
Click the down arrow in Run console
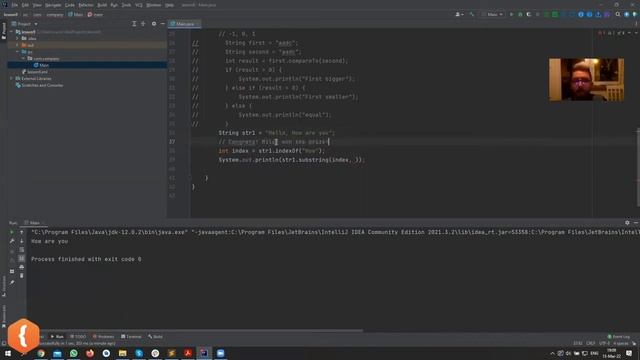point(22,241)
